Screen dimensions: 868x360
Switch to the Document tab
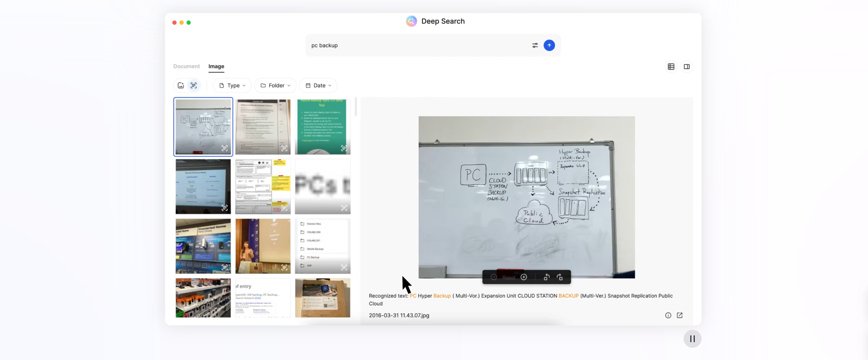coord(186,66)
